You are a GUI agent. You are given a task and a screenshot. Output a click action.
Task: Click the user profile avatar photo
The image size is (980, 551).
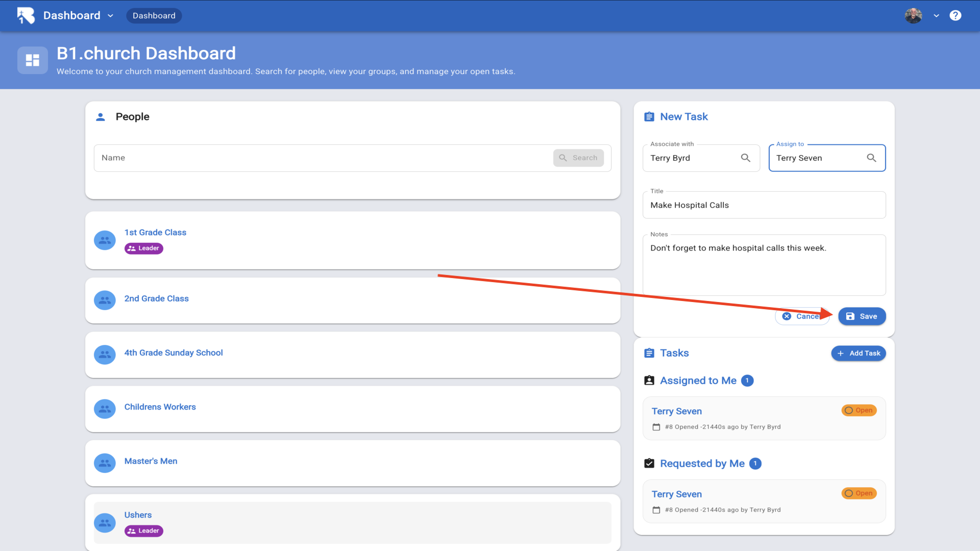[913, 15]
